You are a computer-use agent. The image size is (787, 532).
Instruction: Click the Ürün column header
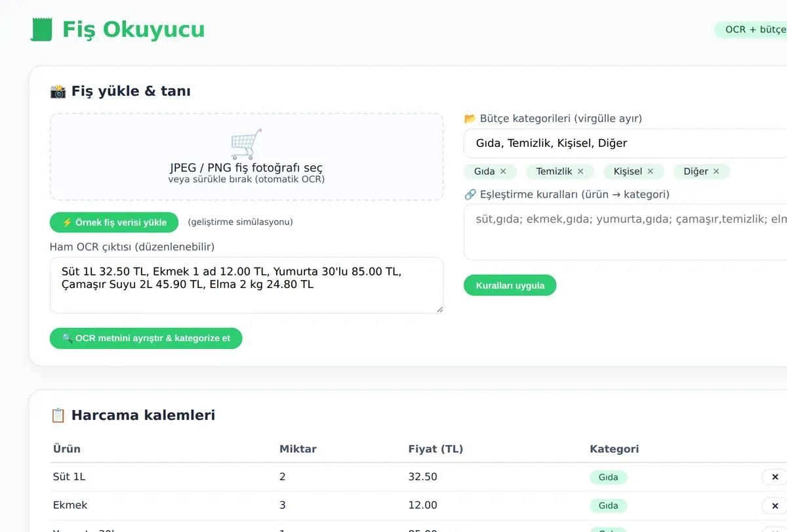[x=67, y=449]
